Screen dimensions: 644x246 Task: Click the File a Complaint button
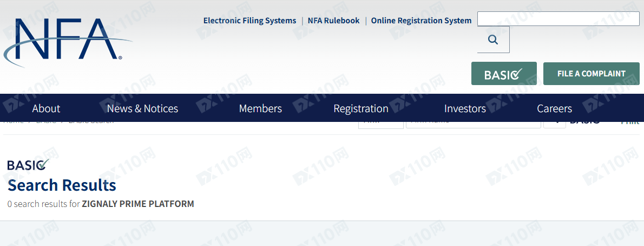click(592, 74)
